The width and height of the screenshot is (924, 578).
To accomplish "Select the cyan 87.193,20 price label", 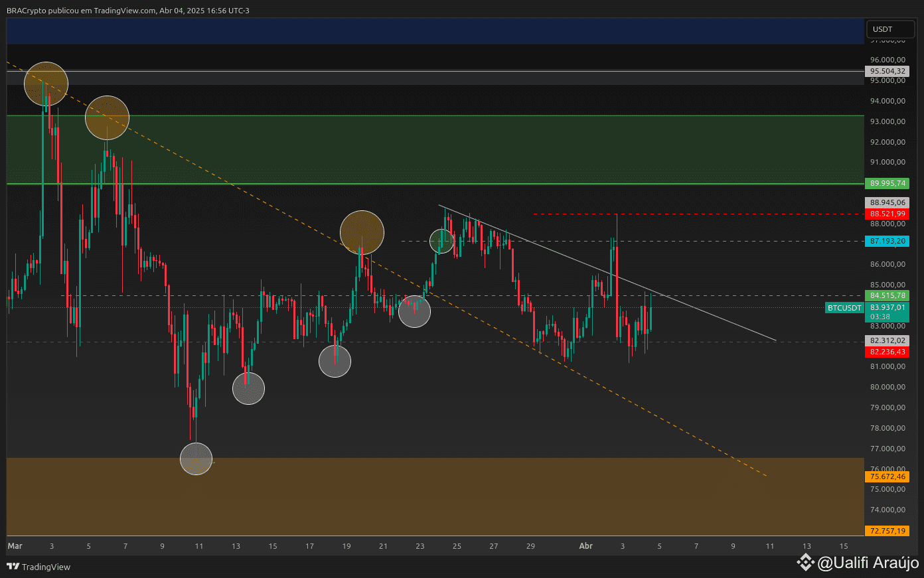I will pyautogui.click(x=887, y=242).
